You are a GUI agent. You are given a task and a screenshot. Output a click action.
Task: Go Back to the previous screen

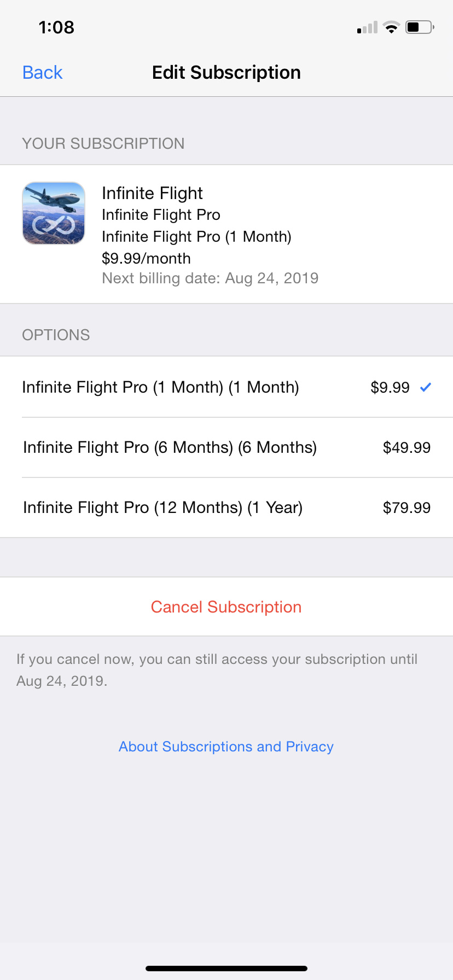[x=43, y=72]
